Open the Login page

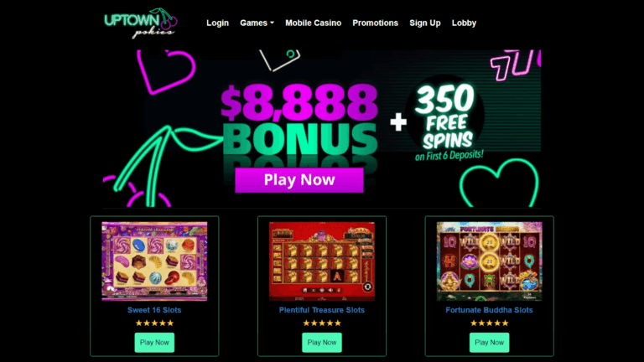[x=217, y=23]
